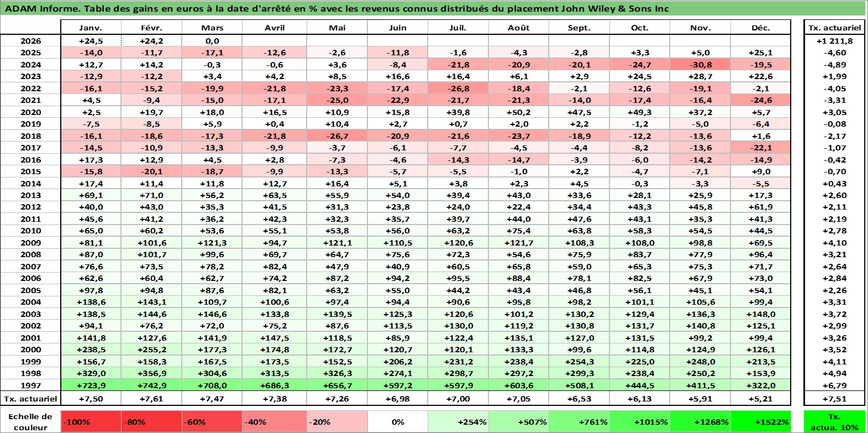The image size is (868, 433).
Task: Click the 'Tx. actuariel' bottom row label
Action: coord(30,399)
